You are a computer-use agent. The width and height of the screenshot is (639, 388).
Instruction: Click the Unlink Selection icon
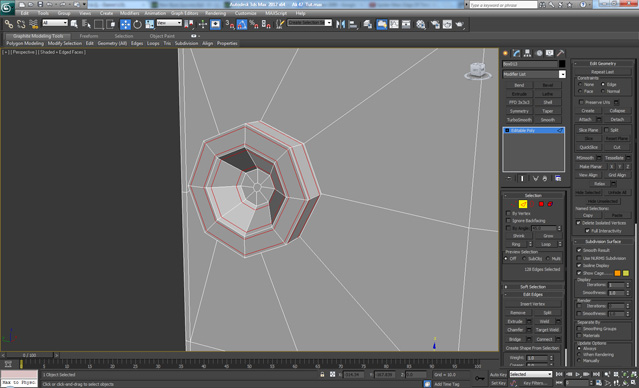pos(21,24)
